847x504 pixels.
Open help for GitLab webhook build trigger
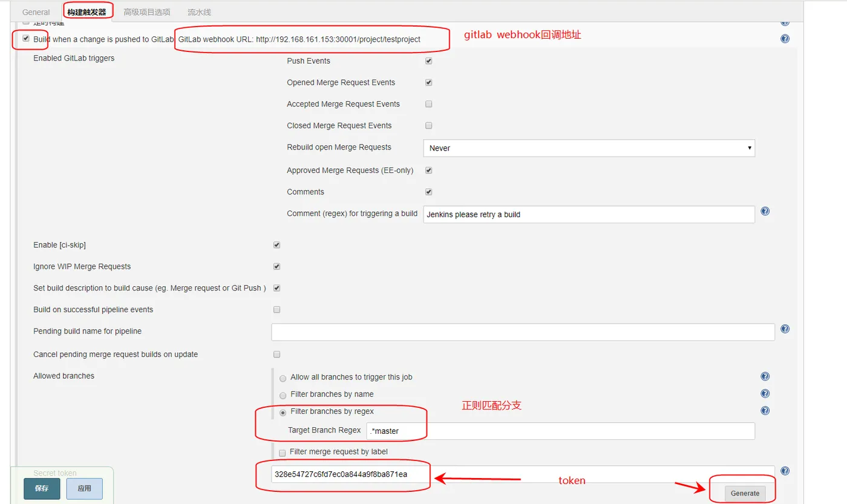coord(785,39)
